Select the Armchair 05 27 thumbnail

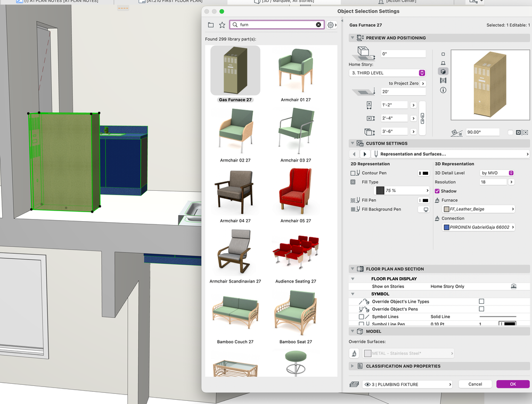[x=296, y=191]
